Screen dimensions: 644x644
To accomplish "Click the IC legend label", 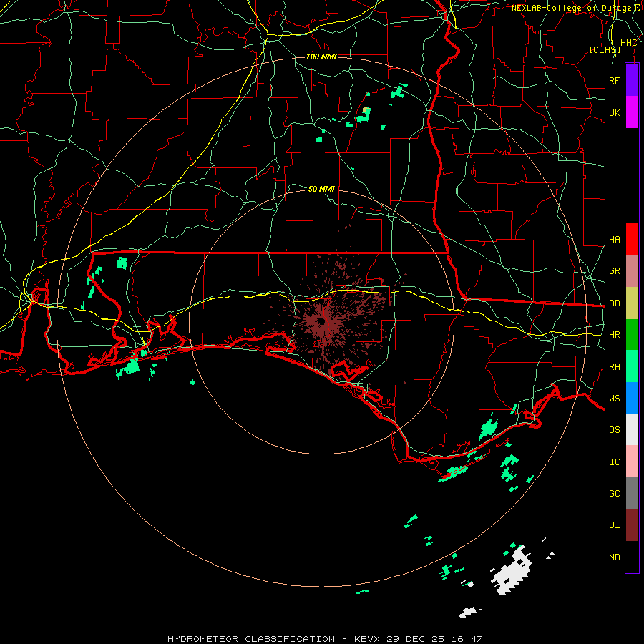I will (x=614, y=462).
